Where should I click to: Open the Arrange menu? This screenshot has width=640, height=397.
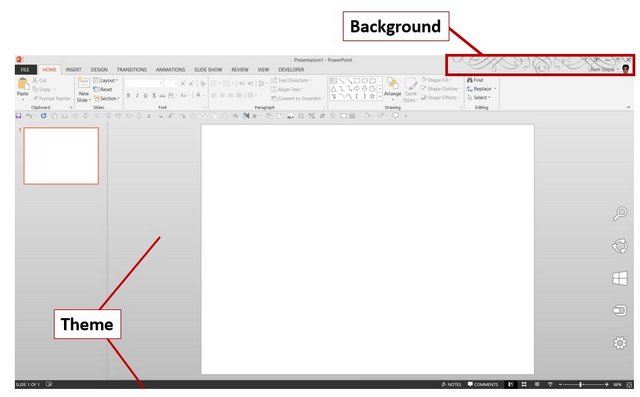coord(393,88)
